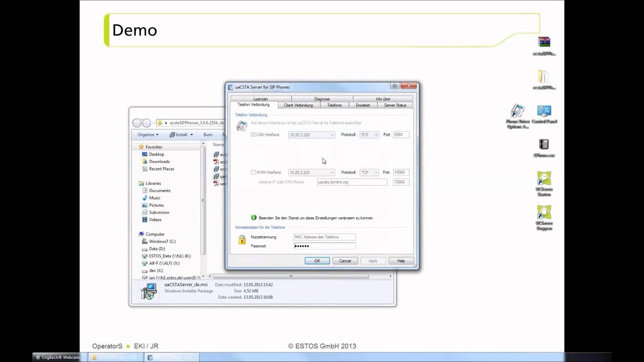644x362 pixels.
Task: Switch to the Server Status tab
Action: [x=395, y=105]
